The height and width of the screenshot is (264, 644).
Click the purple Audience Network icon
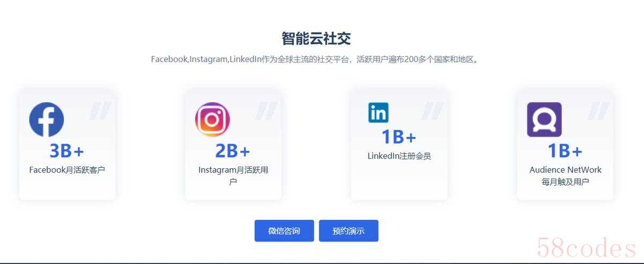pyautogui.click(x=544, y=119)
